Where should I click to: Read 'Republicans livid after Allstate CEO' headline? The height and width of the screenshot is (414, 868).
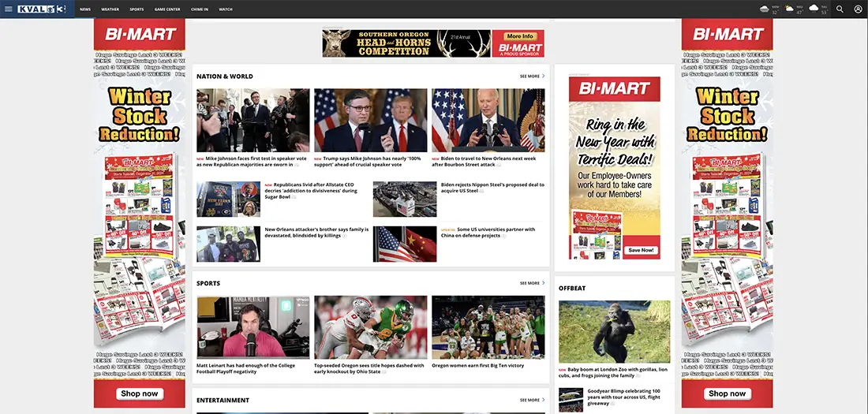tap(312, 191)
